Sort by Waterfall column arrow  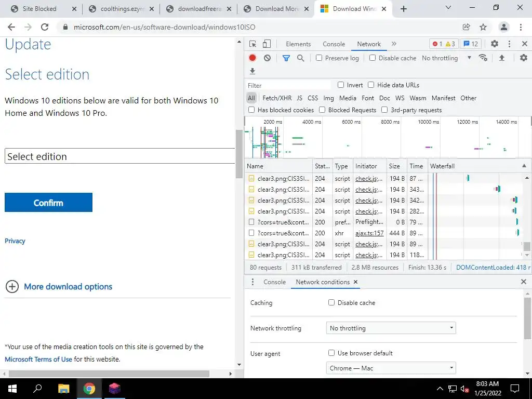click(524, 166)
